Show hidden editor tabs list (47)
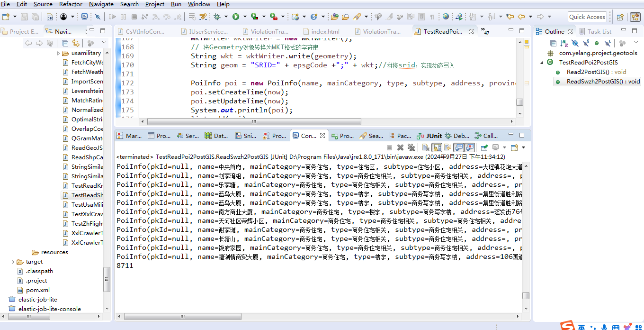 tap(485, 31)
